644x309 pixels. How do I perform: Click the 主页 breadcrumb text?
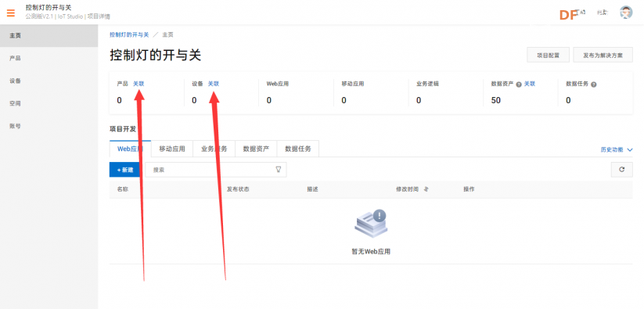tap(167, 35)
